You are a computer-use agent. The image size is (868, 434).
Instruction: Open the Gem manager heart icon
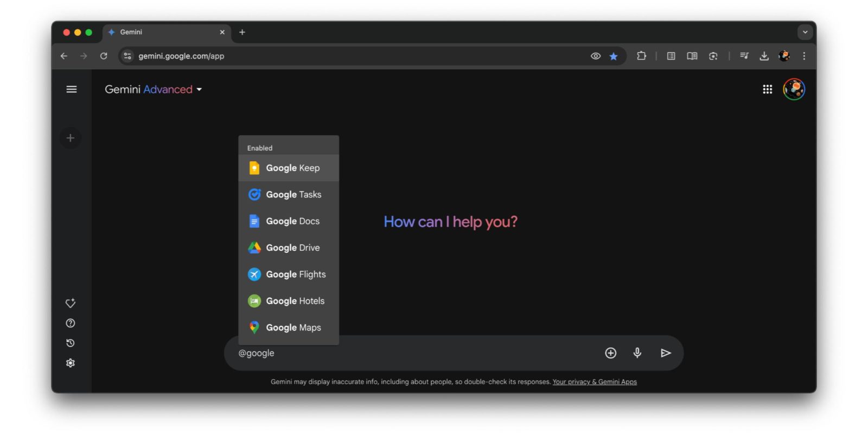click(71, 303)
